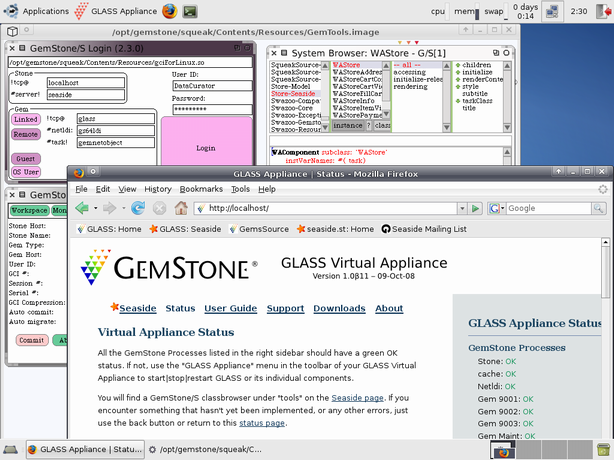Open the seaside.st: Home bookmark
This screenshot has width=614, height=460.
[x=335, y=229]
